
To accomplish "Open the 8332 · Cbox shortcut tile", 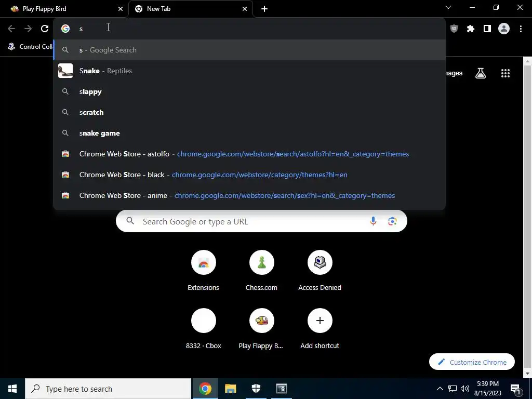I will coord(203,329).
